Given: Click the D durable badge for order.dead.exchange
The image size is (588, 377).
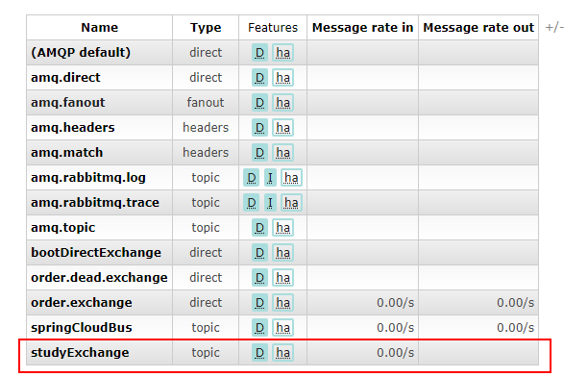Looking at the screenshot, I should pos(259,278).
